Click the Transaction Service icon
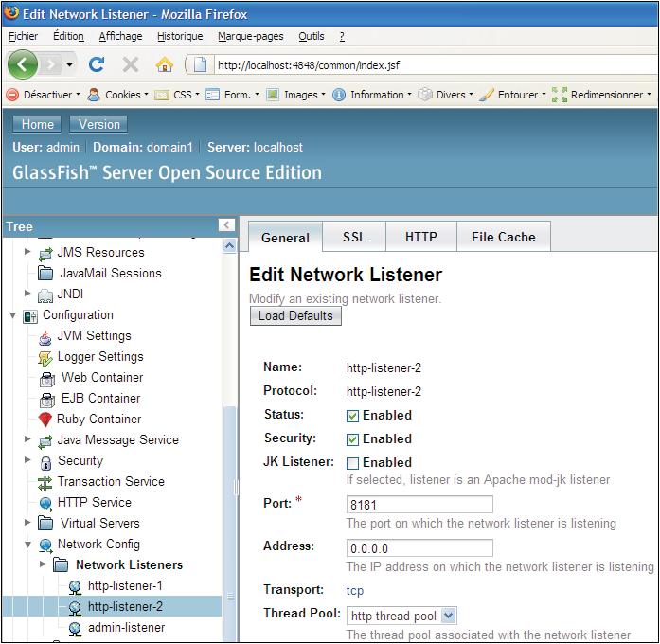The image size is (660, 644). click(x=45, y=482)
